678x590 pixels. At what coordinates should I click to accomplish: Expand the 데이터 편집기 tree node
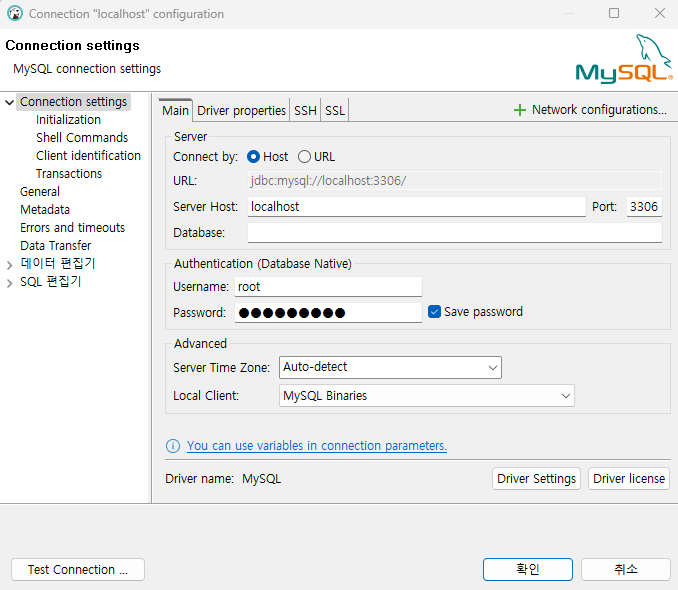coord(10,265)
